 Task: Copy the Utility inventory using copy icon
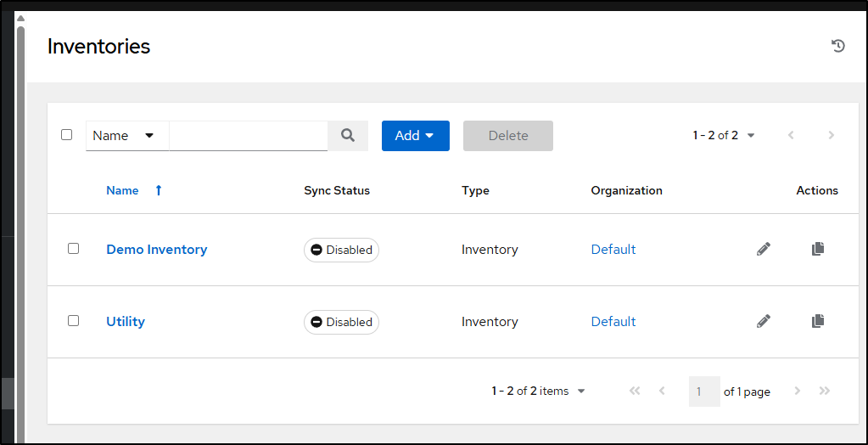tap(818, 321)
